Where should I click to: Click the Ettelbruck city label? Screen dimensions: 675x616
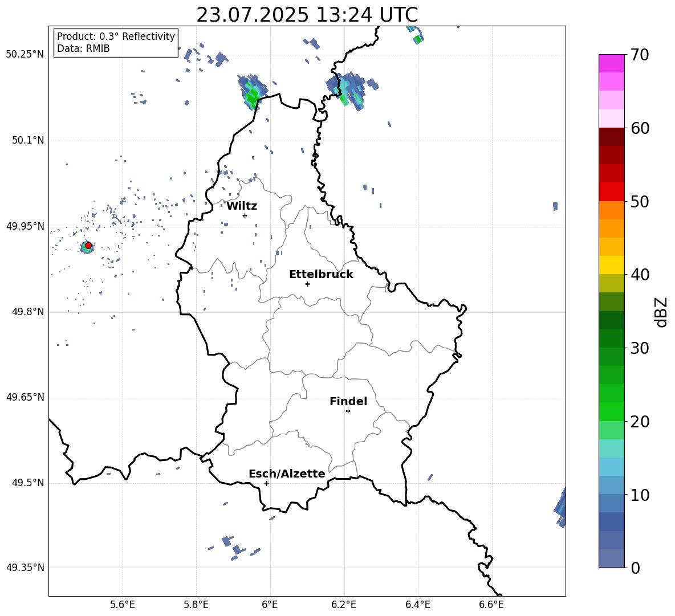point(321,275)
